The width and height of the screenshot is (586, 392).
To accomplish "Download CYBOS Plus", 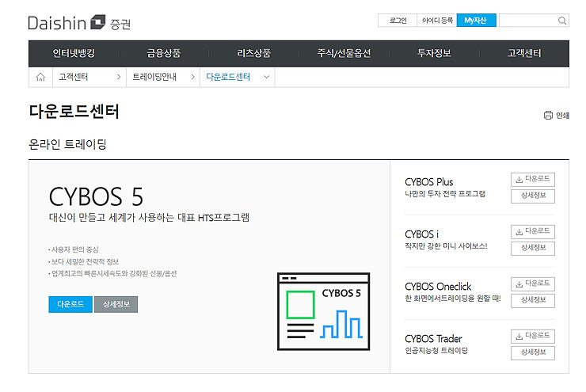I will pos(533,180).
